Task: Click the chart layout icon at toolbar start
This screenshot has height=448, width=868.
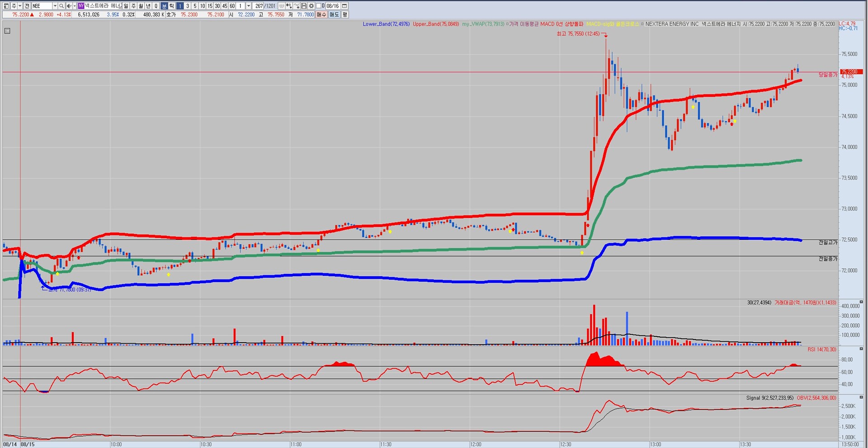Action: (x=6, y=6)
